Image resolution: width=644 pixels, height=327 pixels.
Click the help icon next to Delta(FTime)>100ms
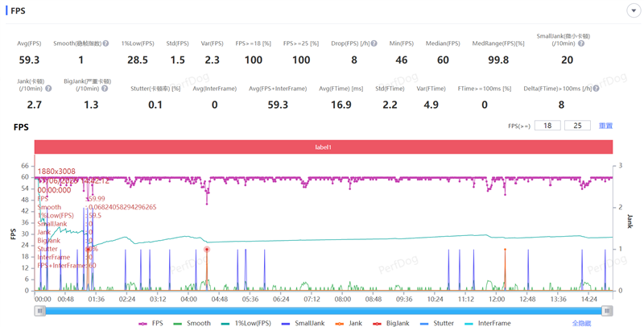point(597,89)
